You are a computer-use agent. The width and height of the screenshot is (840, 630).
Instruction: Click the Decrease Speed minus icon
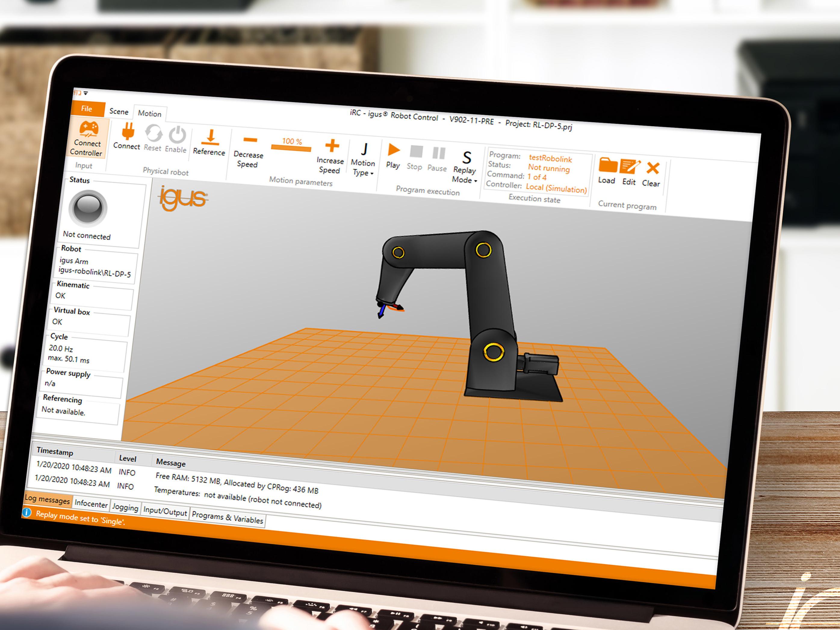[x=250, y=140]
